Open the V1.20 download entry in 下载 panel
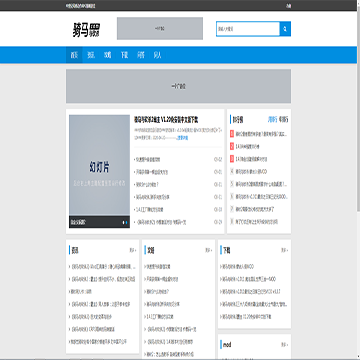 pyautogui.click(x=246, y=317)
